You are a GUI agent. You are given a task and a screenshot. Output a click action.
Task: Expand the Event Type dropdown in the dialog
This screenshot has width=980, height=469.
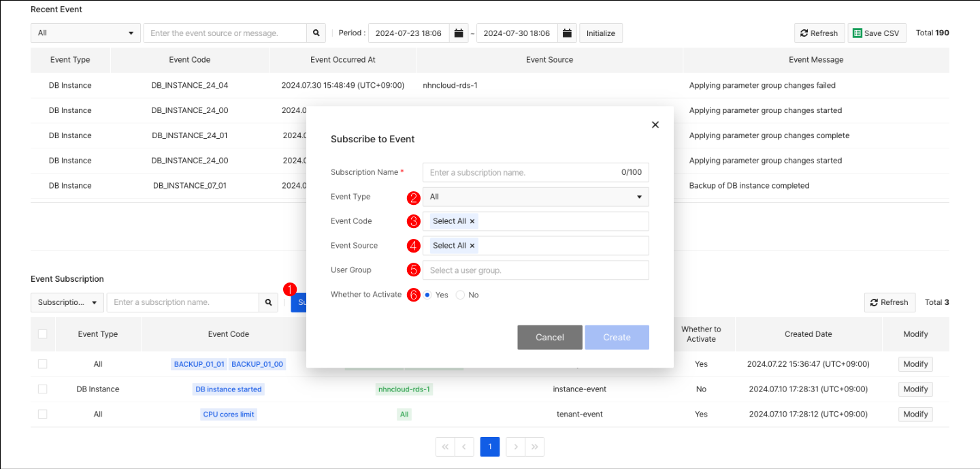[x=536, y=197]
